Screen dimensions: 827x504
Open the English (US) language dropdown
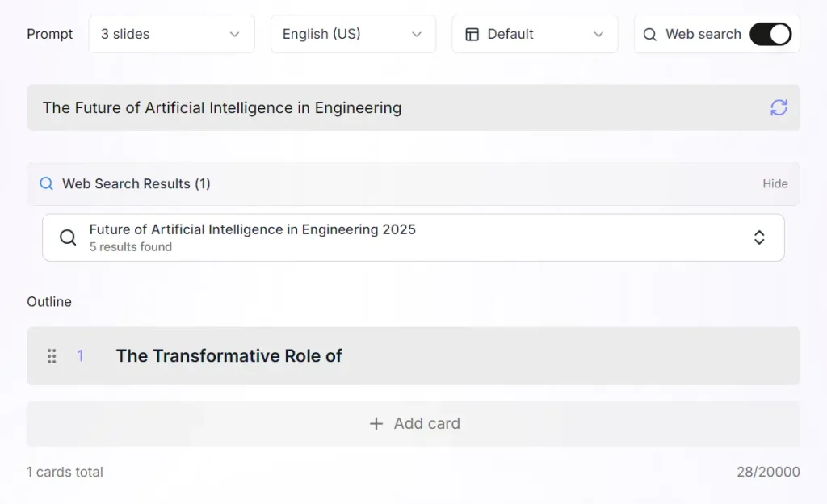point(353,34)
